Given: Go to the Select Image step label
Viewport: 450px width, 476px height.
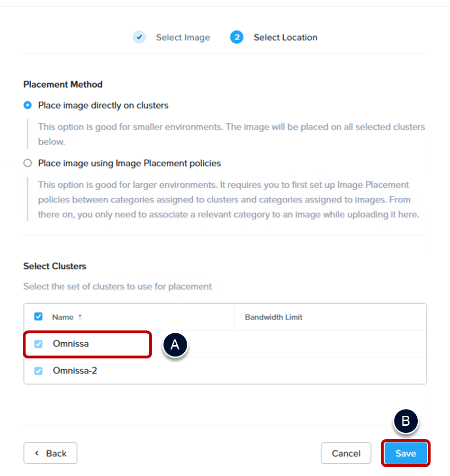Looking at the screenshot, I should pyautogui.click(x=183, y=37).
